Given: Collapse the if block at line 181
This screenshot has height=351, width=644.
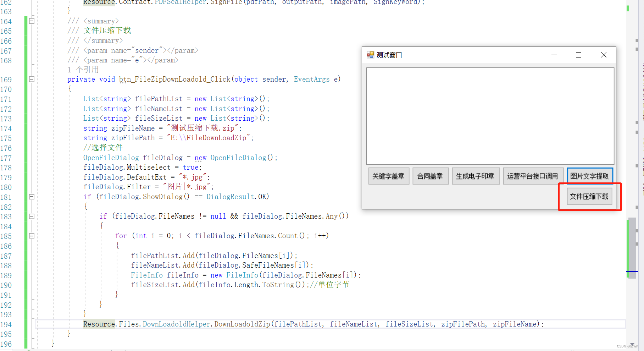Looking at the screenshot, I should click(31, 197).
